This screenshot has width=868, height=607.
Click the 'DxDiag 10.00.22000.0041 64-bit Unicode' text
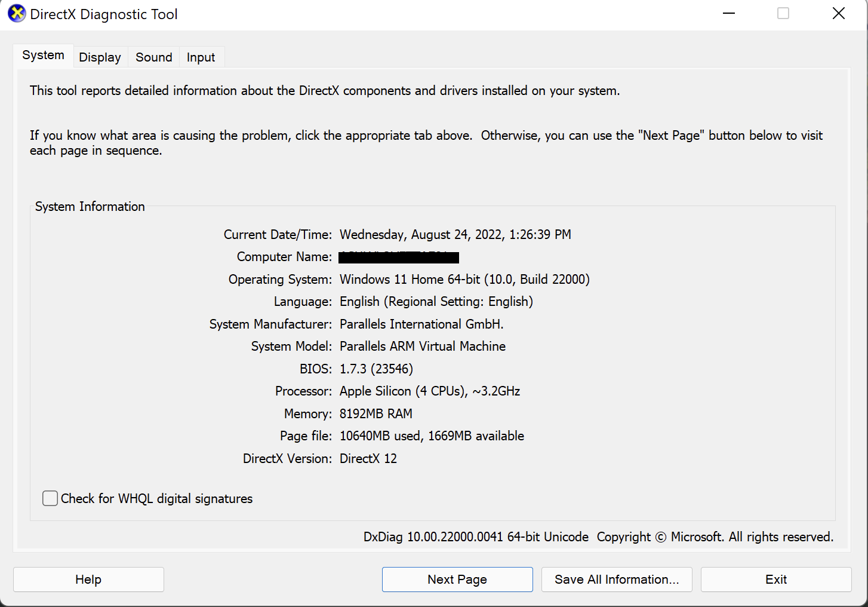point(476,537)
